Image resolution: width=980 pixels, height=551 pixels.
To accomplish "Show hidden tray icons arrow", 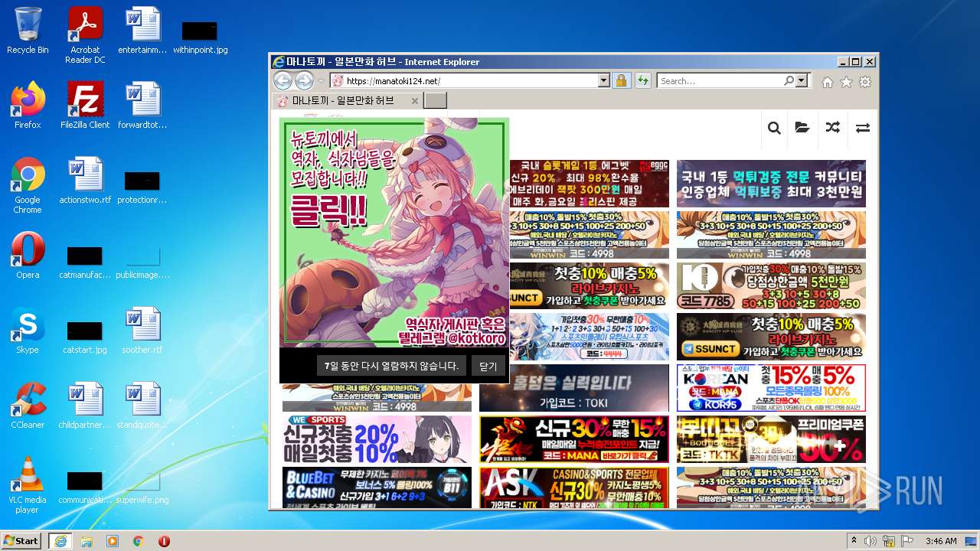I will [854, 541].
